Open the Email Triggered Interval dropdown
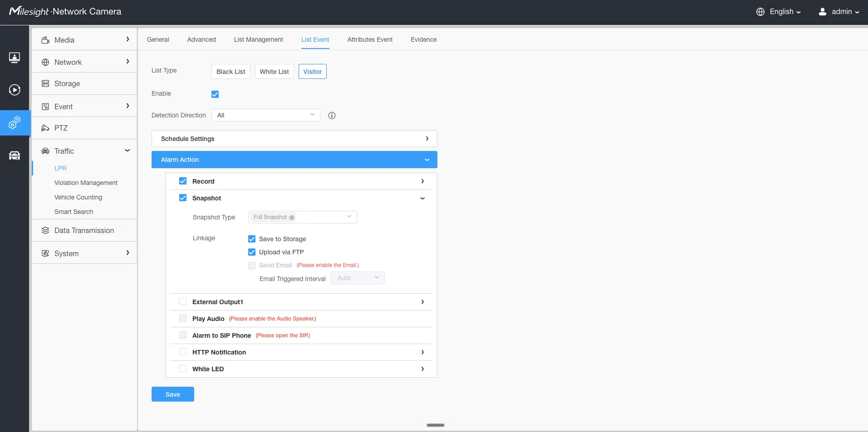The image size is (868, 432). pos(358,278)
